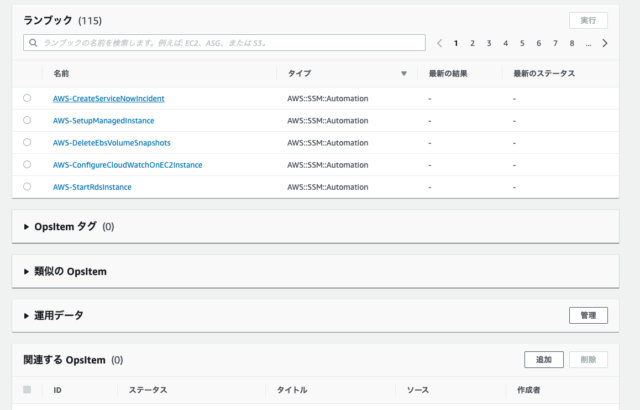Open runbook page 5
This screenshot has height=410, width=640.
(522, 43)
